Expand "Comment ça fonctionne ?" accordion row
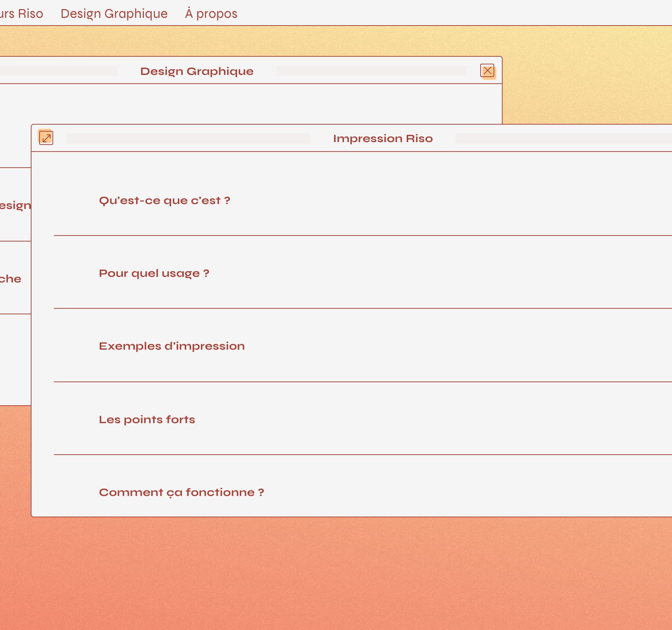Image resolution: width=672 pixels, height=630 pixels. [x=181, y=492]
